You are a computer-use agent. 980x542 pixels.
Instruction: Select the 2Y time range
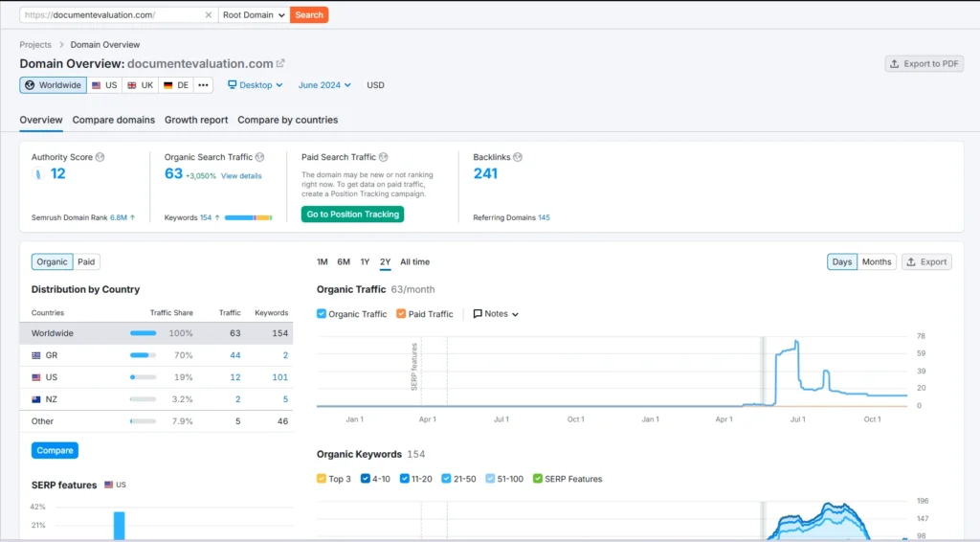coord(385,262)
